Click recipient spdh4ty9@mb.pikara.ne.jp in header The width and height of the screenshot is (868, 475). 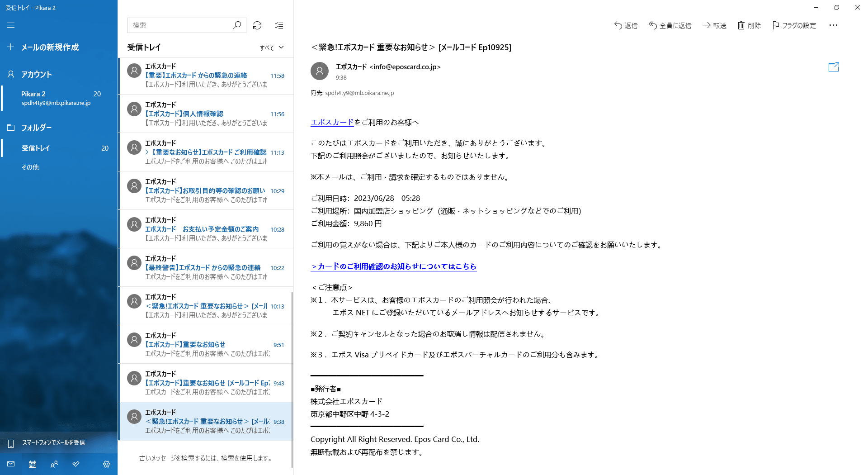[359, 93]
